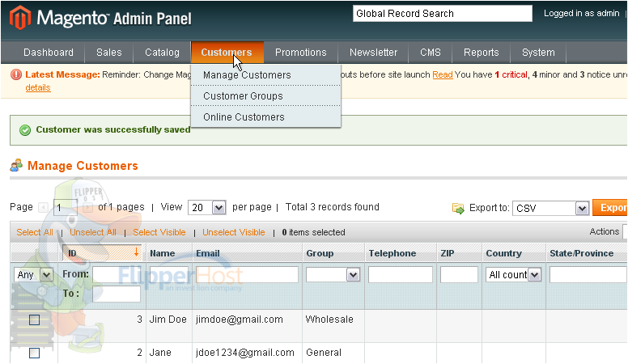This screenshot has width=628, height=364.
Task: Click the ZIP filter field
Action: (459, 275)
